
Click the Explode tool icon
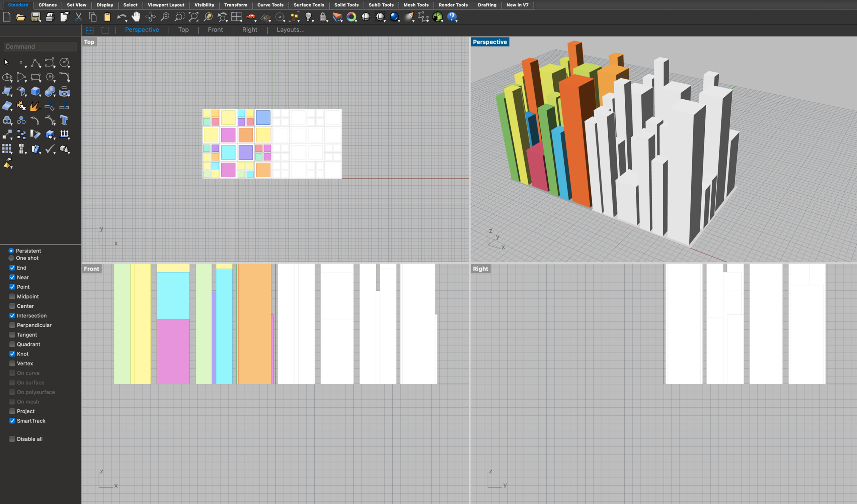tap(35, 106)
